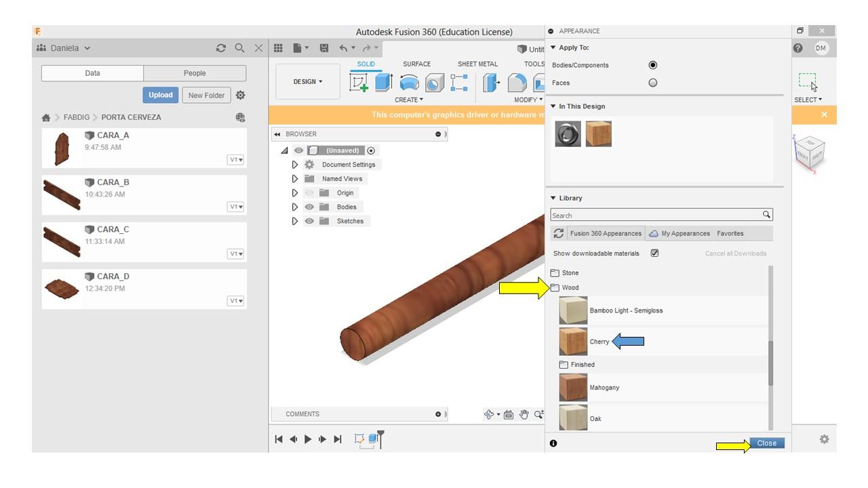868x488 pixels.
Task: Switch to the SURFACE tab
Action: [416, 64]
